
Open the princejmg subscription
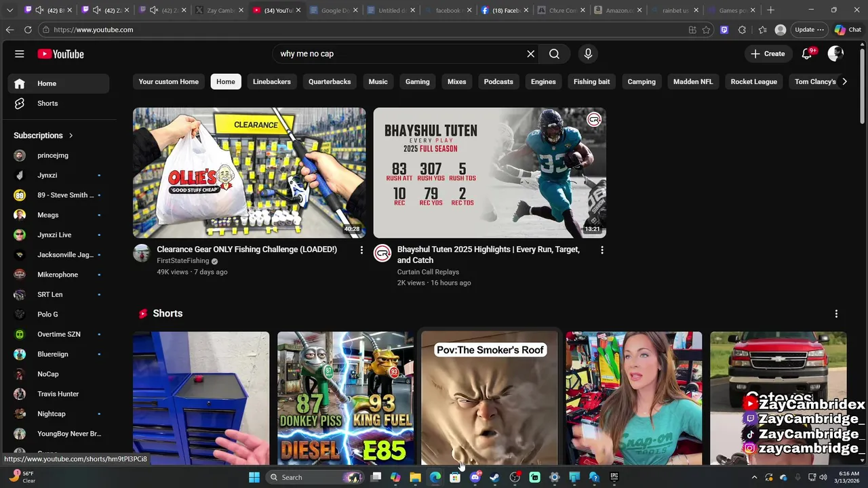tap(58, 155)
